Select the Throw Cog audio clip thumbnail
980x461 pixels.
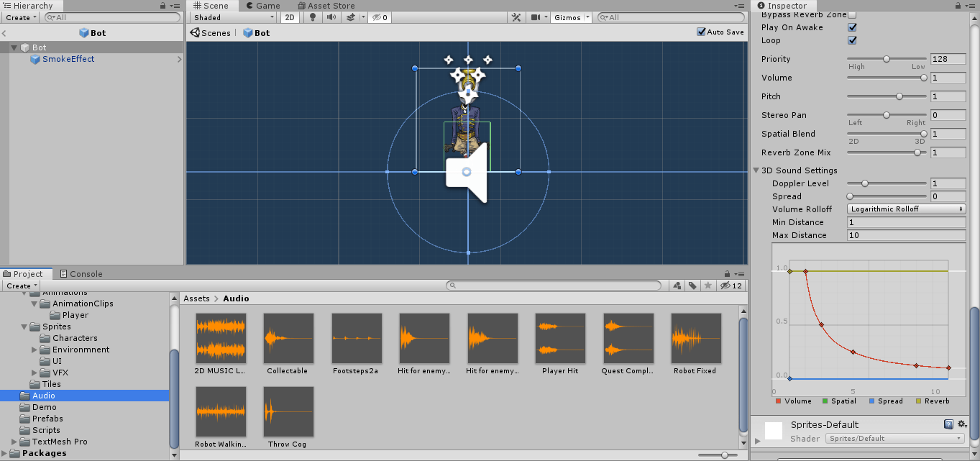[x=288, y=411]
